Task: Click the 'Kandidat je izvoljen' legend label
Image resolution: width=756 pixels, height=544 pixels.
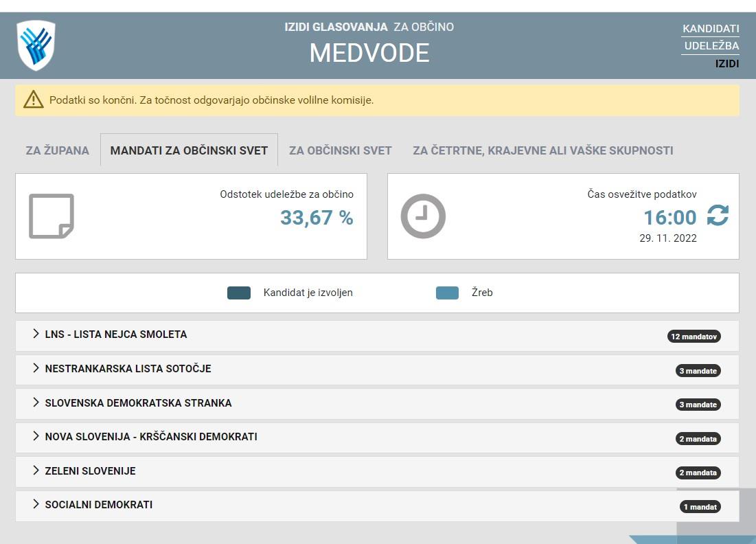Action: [x=308, y=292]
